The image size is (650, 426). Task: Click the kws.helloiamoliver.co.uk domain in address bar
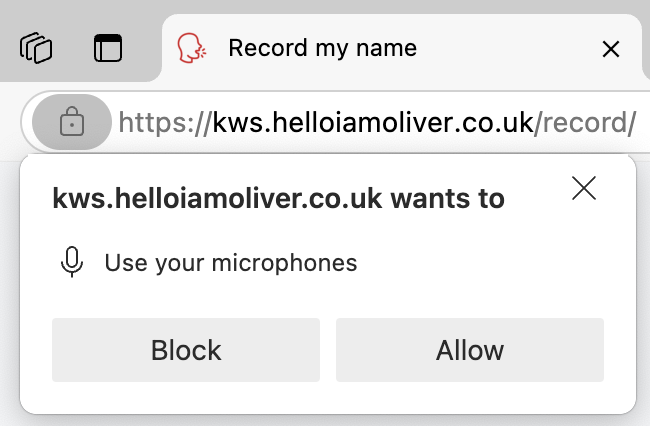click(372, 123)
